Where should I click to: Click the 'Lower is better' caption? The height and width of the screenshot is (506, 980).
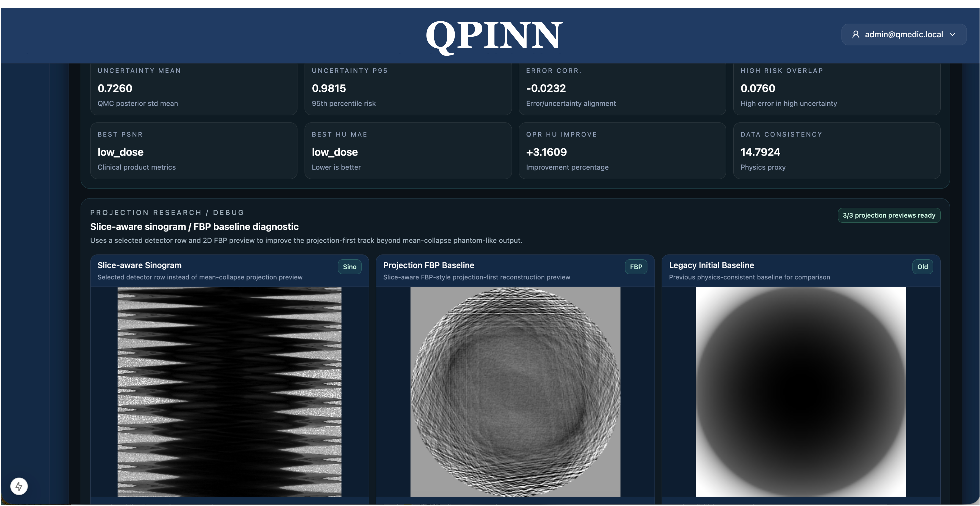click(x=336, y=167)
